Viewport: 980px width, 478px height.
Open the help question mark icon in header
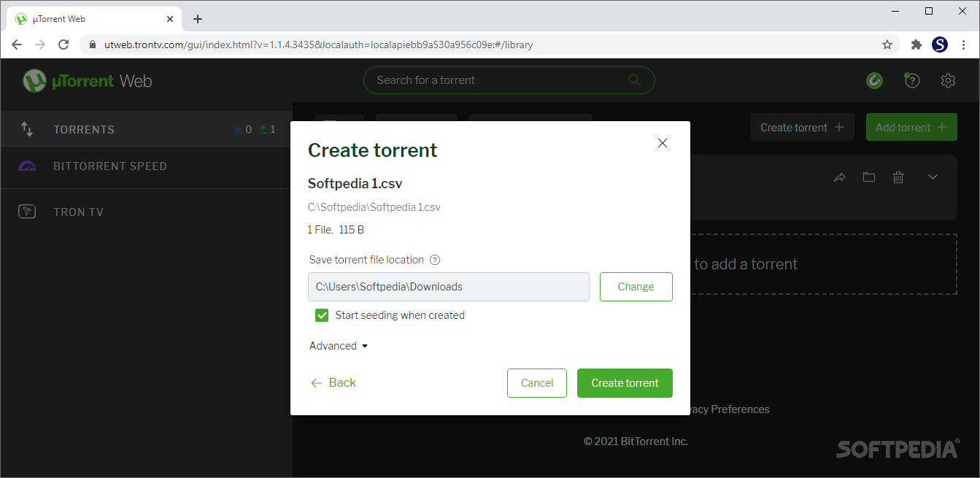click(912, 80)
